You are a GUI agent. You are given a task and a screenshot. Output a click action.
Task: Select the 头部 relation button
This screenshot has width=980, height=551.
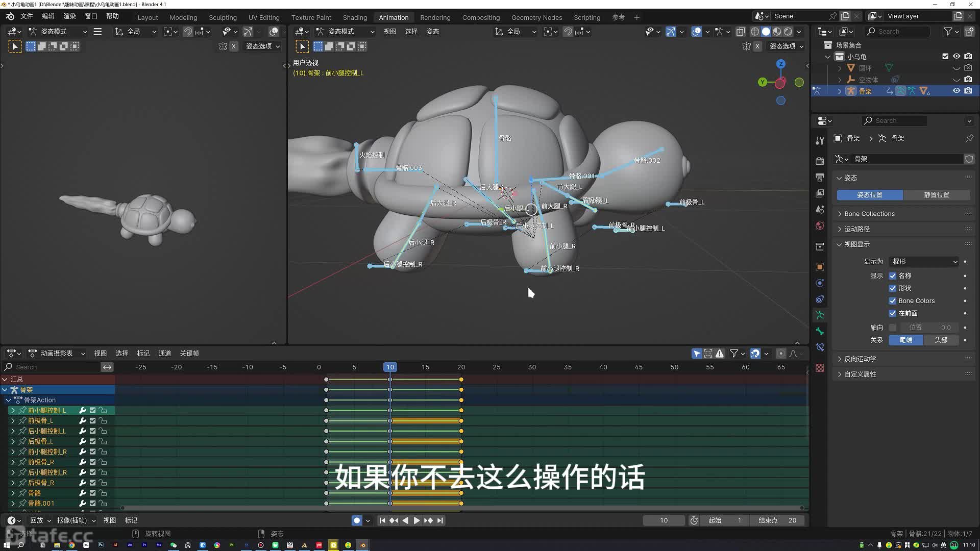click(x=941, y=340)
